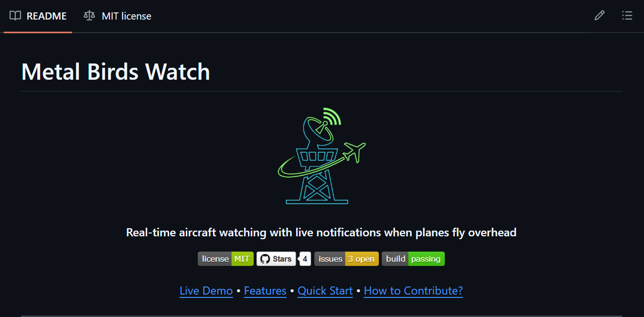Switch to the README tab

click(x=38, y=16)
